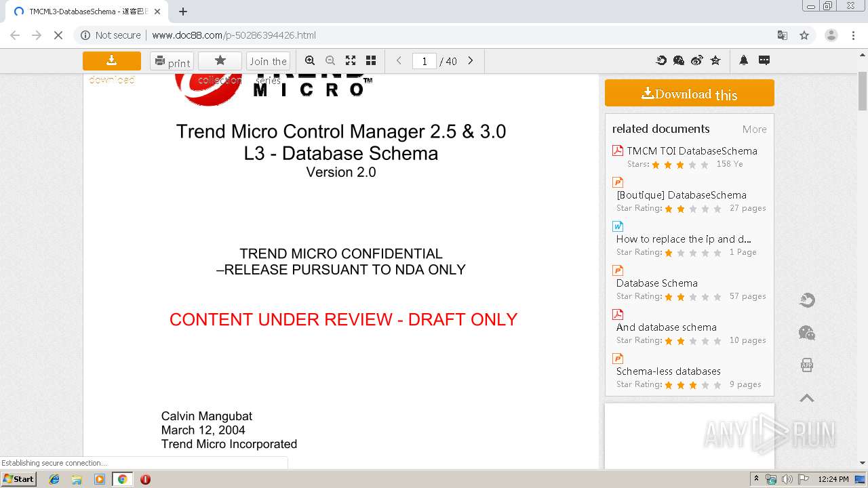The image size is (868, 488).
Task: Click the floating sidebar swirl share icon
Action: coord(807,300)
